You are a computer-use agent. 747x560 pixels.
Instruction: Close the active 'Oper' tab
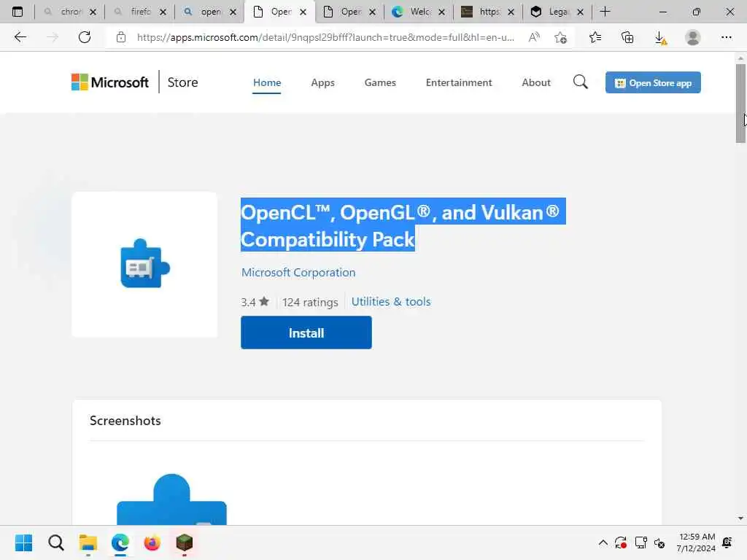point(303,12)
